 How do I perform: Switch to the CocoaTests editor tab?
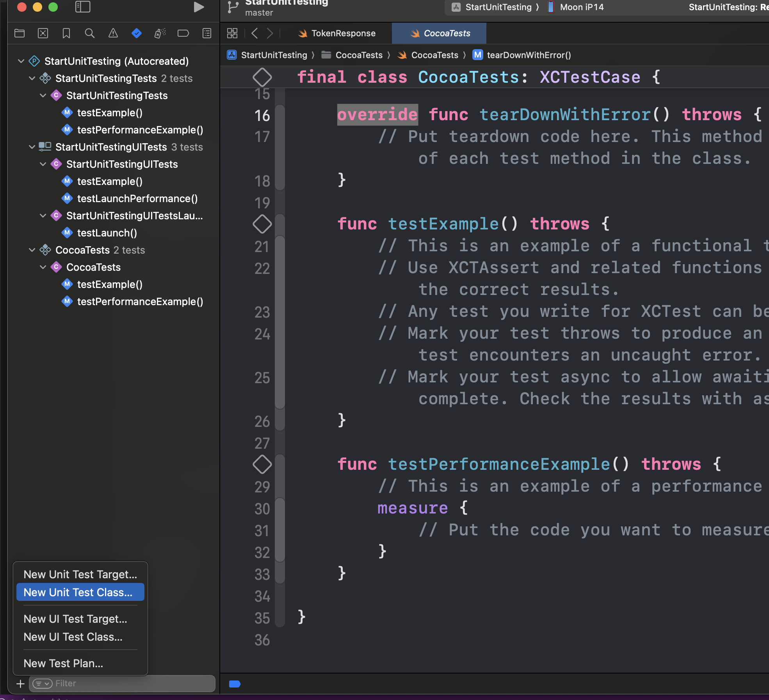tap(440, 34)
